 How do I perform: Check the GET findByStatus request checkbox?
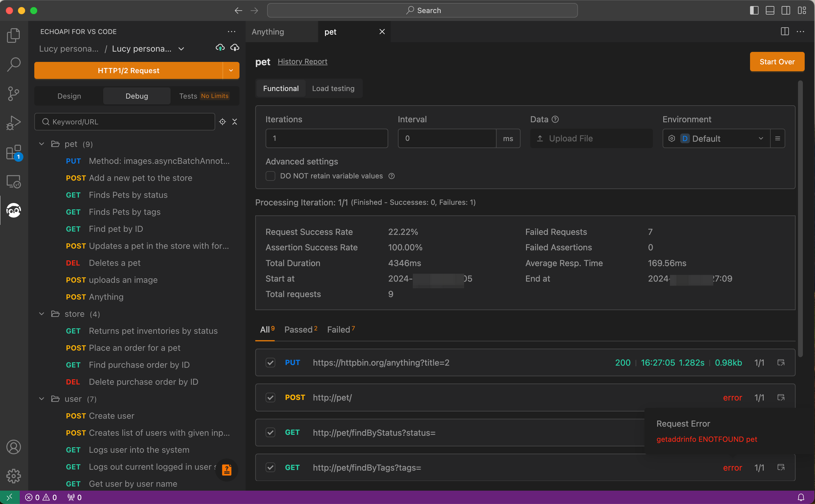[271, 432]
